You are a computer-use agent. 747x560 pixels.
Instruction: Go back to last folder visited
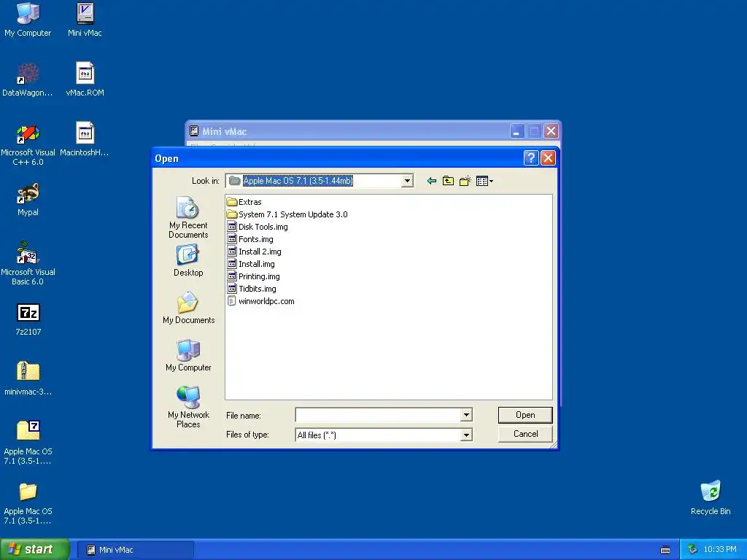tap(432, 181)
